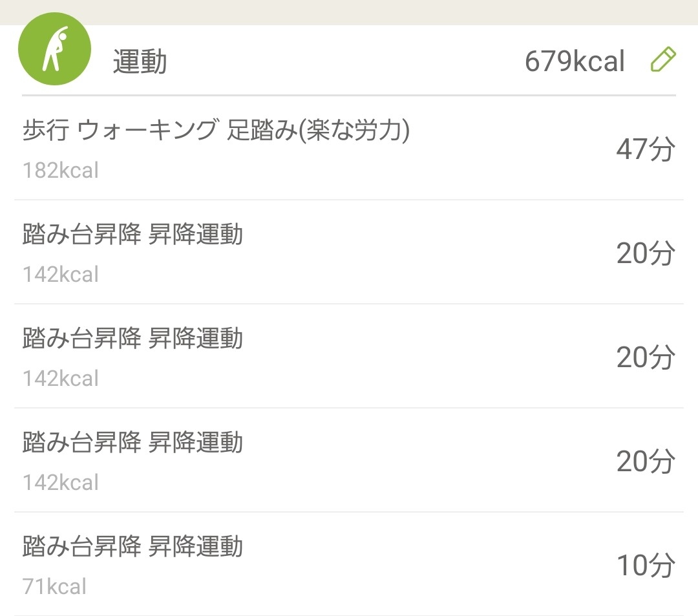
Task: Select the 47分 duration value
Action: (x=645, y=149)
